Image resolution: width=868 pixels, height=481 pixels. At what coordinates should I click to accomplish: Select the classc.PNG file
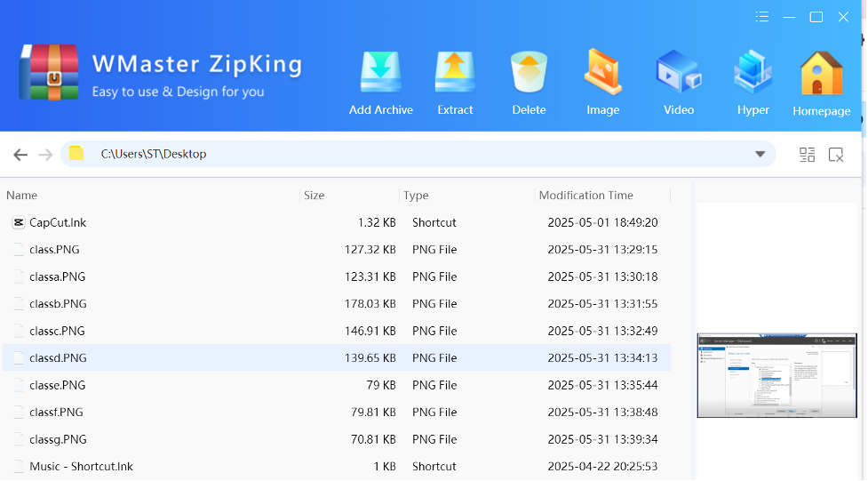point(57,332)
